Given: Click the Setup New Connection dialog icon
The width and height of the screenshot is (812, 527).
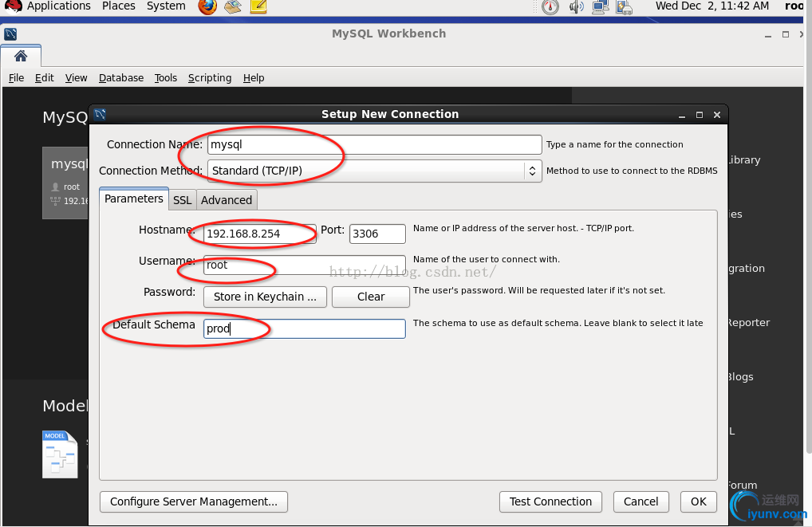Looking at the screenshot, I should pyautogui.click(x=101, y=114).
